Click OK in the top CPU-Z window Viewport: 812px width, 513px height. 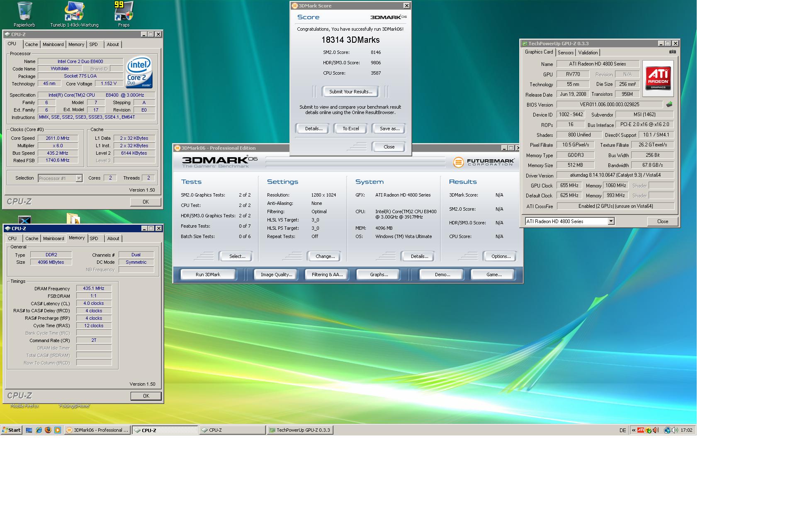coord(146,202)
